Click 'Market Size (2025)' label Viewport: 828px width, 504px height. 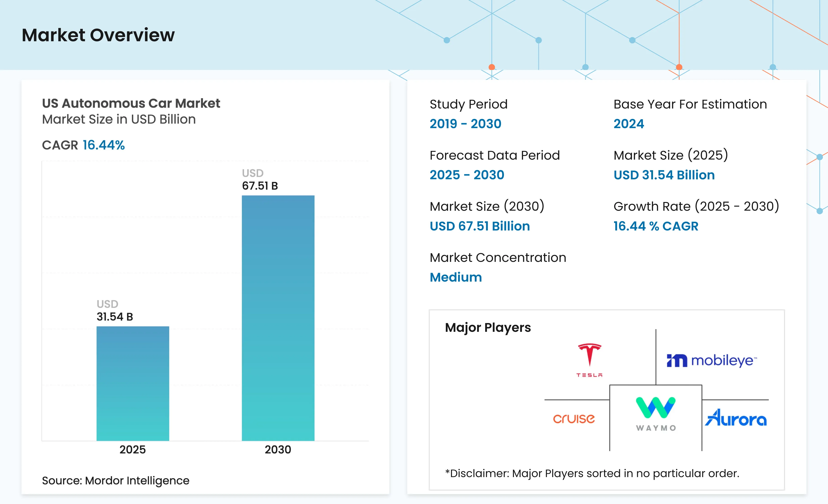click(x=671, y=155)
